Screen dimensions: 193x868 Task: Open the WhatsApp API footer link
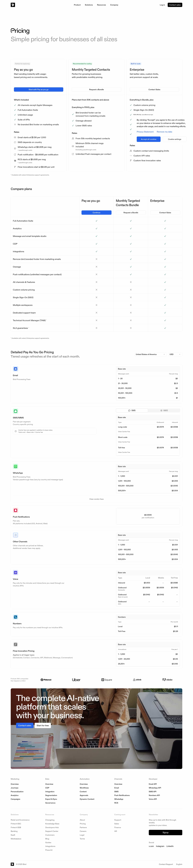pos(155,788)
